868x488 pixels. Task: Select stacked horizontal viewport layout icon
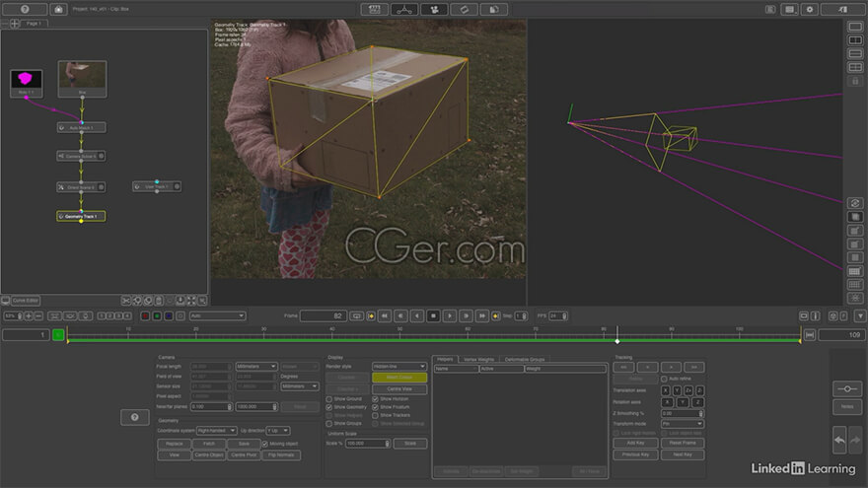click(855, 53)
